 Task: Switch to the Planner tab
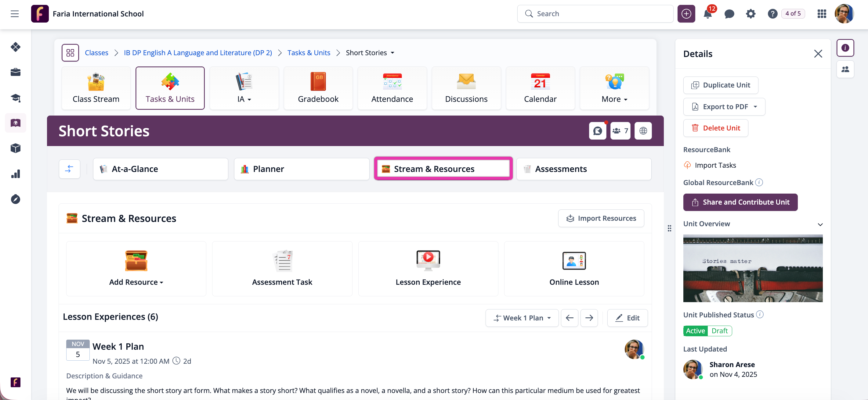pos(301,169)
